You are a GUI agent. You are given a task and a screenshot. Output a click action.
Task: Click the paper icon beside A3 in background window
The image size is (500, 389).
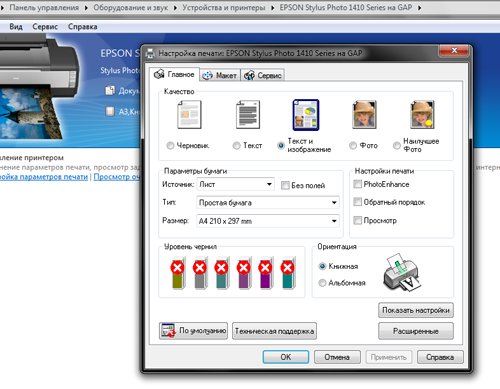point(110,111)
